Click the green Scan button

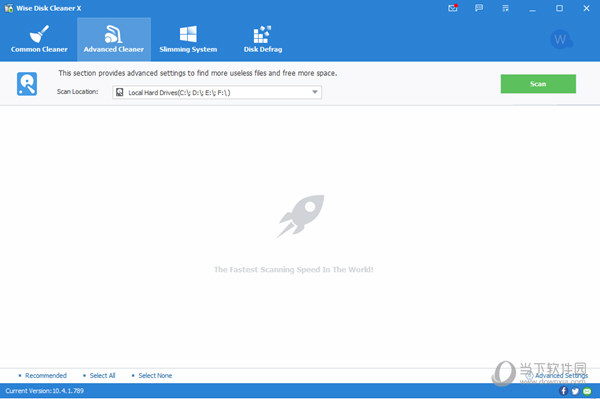click(x=538, y=84)
